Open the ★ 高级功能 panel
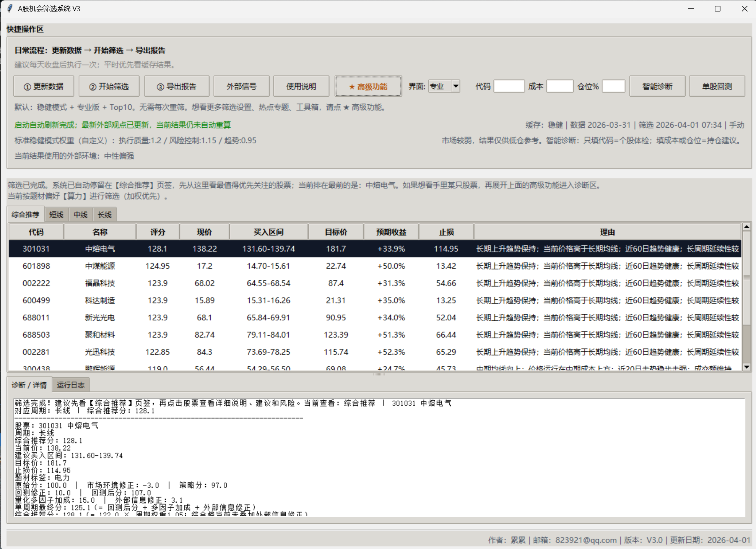The height and width of the screenshot is (549, 756). click(x=368, y=86)
